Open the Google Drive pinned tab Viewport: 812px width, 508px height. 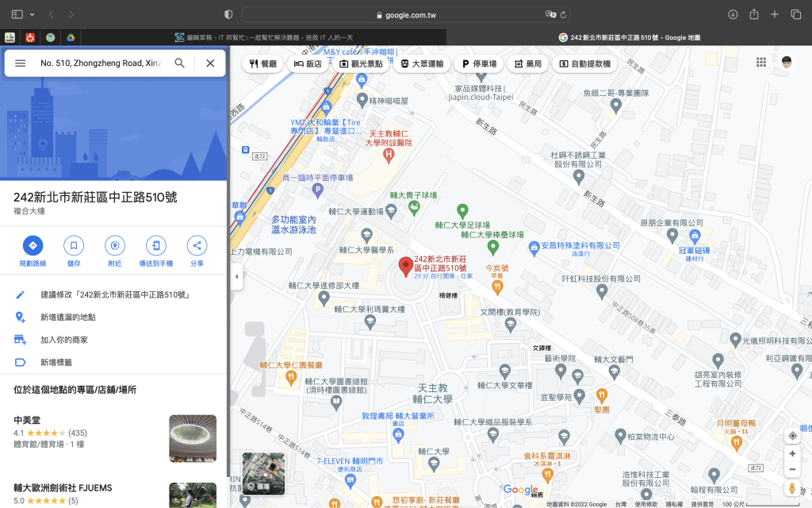[71, 37]
